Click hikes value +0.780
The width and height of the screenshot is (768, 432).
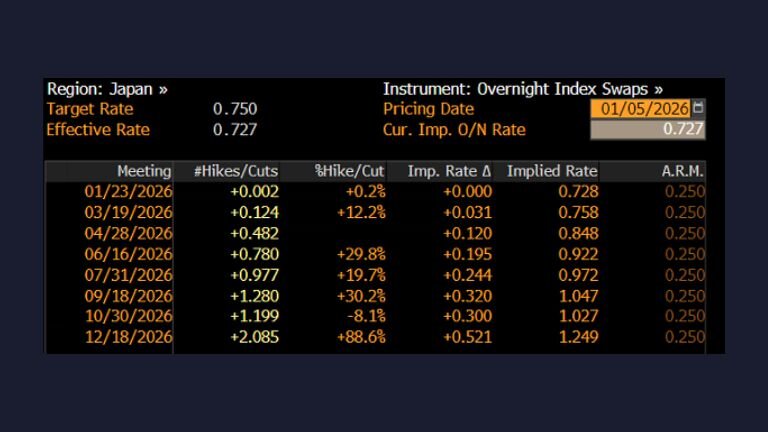coord(255,254)
